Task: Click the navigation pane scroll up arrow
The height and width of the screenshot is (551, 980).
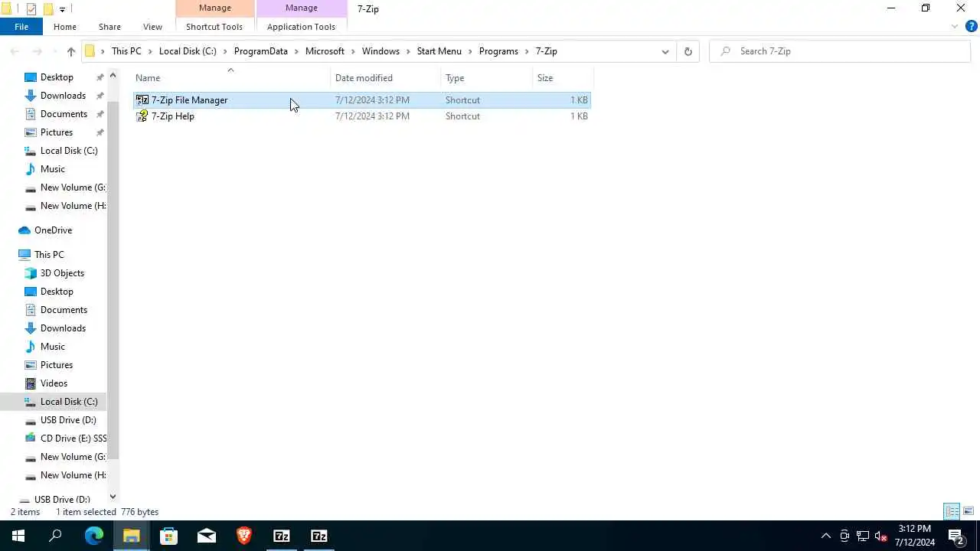Action: pyautogui.click(x=113, y=75)
